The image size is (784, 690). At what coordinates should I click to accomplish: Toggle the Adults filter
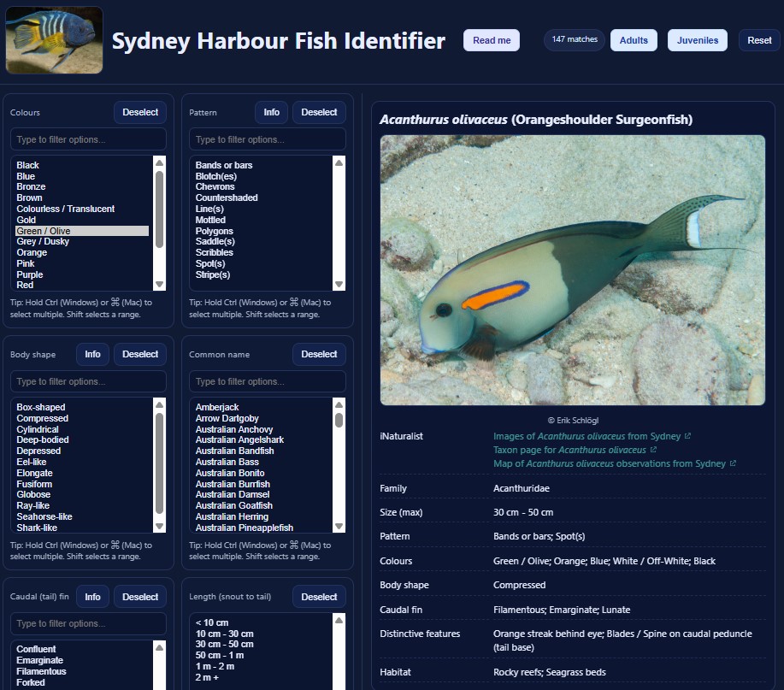click(634, 40)
